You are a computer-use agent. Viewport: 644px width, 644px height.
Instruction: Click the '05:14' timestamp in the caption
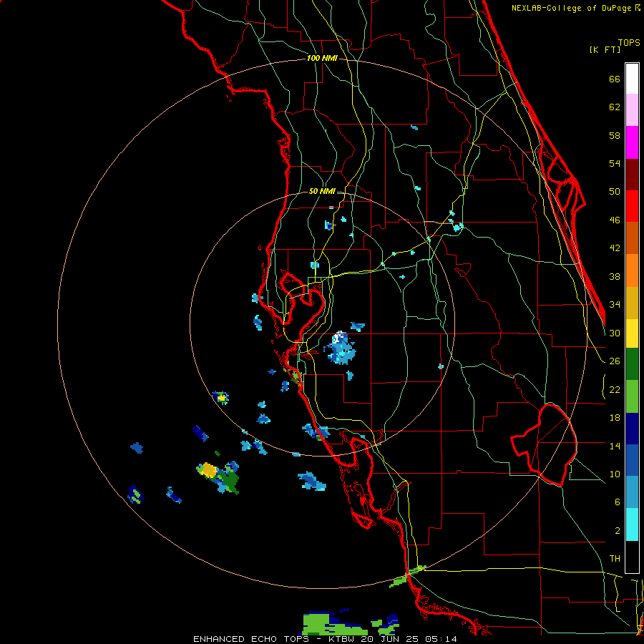pyautogui.click(x=441, y=639)
